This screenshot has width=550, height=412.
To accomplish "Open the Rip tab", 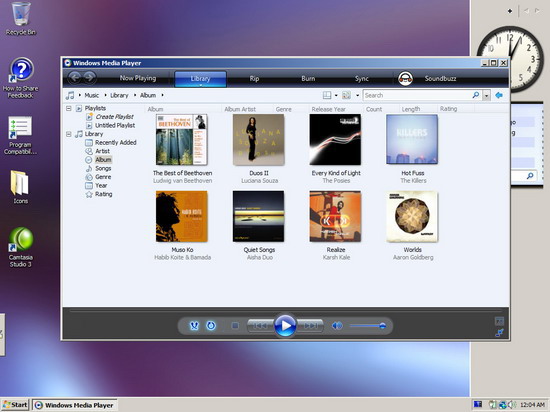I will tap(254, 79).
